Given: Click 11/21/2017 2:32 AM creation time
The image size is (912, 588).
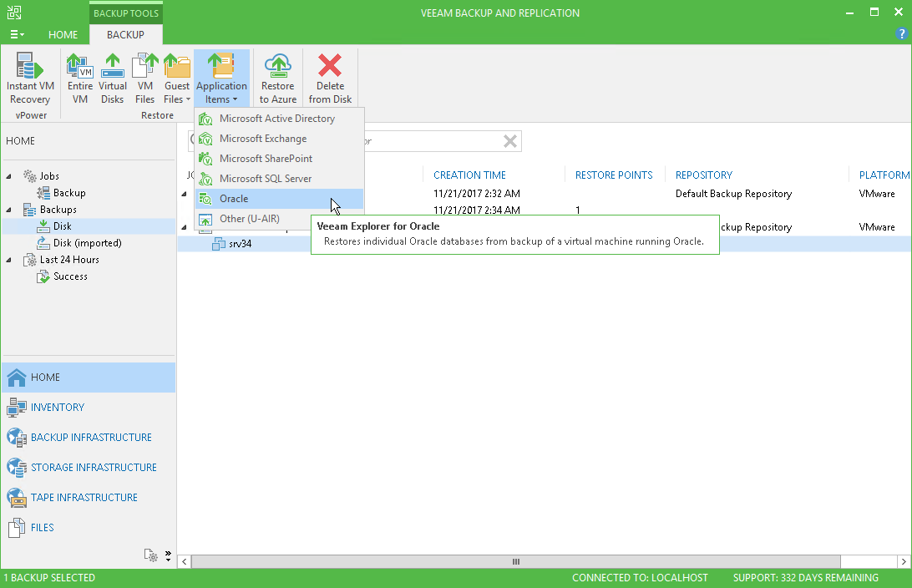Looking at the screenshot, I should pos(476,194).
